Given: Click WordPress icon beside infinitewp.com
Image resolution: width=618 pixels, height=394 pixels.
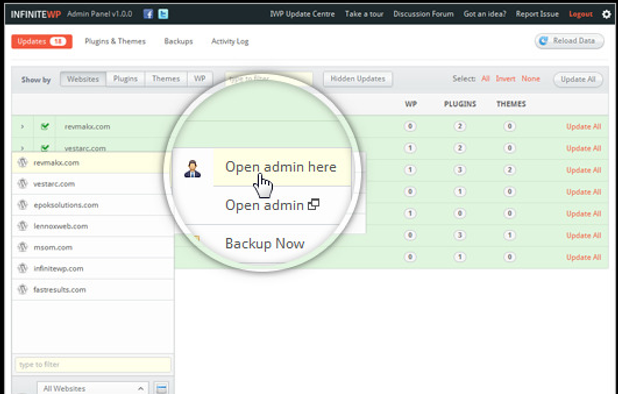Looking at the screenshot, I should point(22,269).
